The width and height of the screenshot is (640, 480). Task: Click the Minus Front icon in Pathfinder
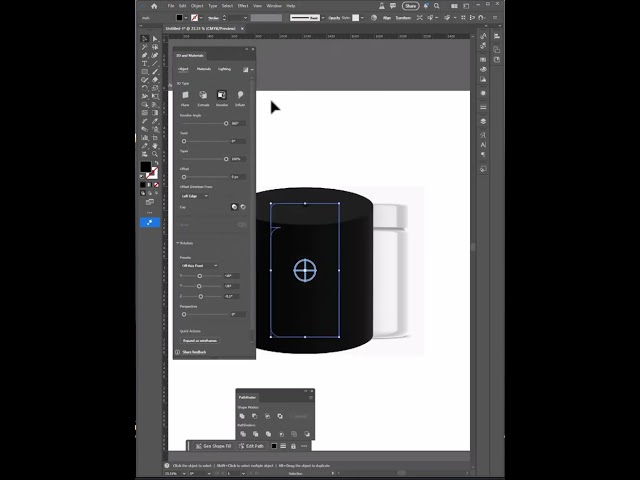pyautogui.click(x=255, y=416)
